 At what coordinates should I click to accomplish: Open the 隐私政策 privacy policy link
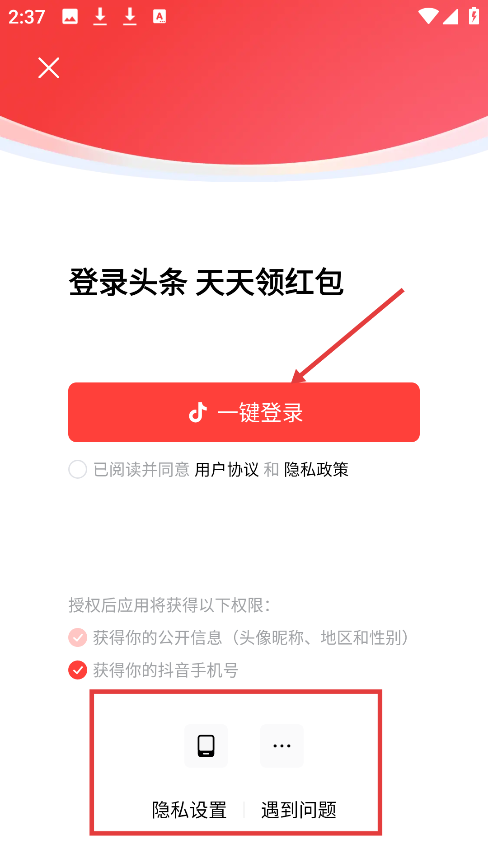316,469
